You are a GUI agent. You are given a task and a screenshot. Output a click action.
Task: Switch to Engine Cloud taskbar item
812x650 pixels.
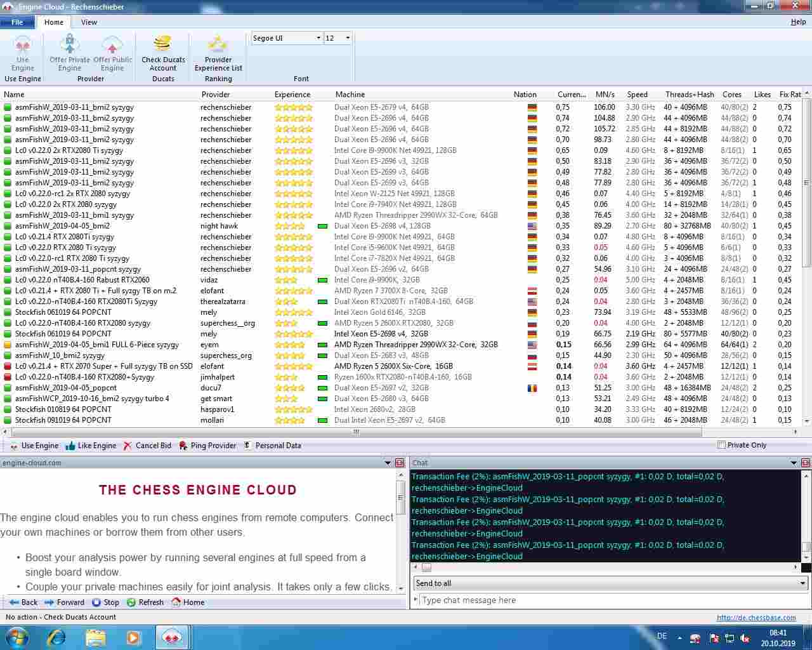tap(172, 637)
